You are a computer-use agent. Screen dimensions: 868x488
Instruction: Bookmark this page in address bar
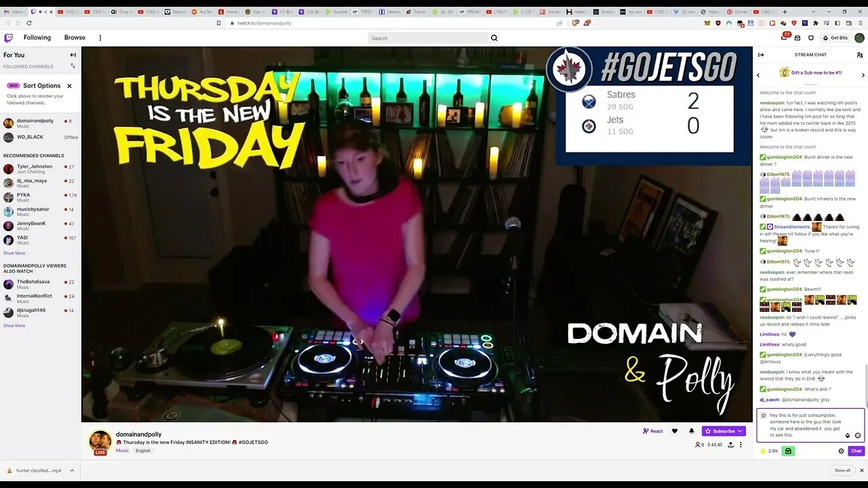coord(218,22)
